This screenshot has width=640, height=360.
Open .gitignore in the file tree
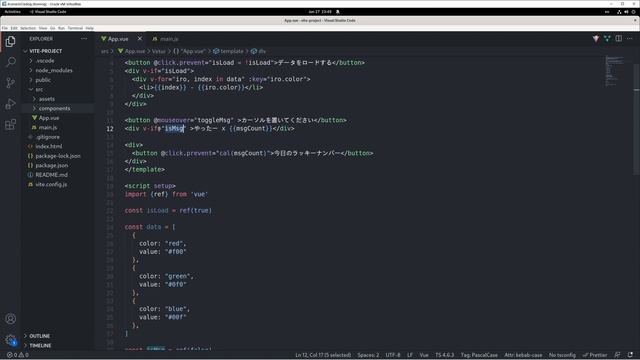[x=47, y=137]
